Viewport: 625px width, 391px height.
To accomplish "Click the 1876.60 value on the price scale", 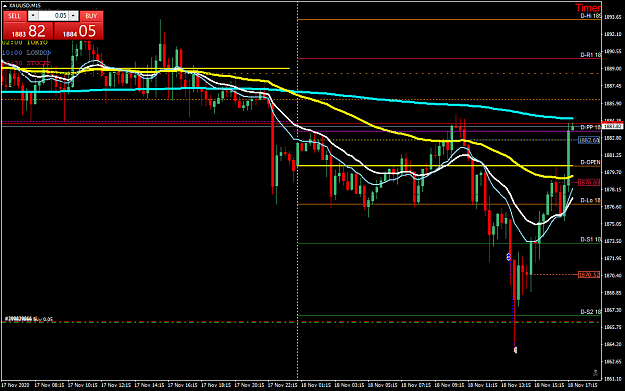I will (x=613, y=207).
